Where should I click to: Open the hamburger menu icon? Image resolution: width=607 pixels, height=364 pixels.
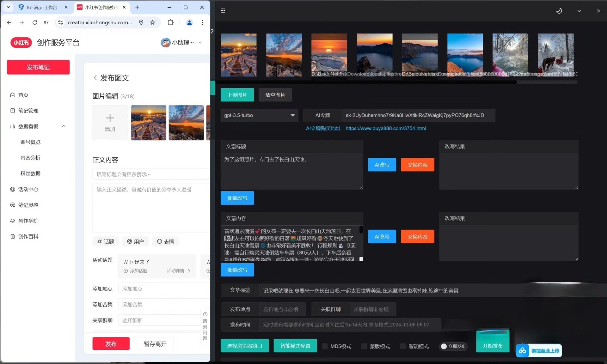tap(223, 11)
